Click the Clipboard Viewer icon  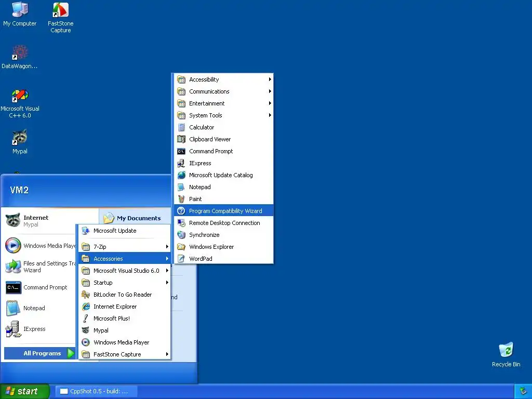point(181,139)
